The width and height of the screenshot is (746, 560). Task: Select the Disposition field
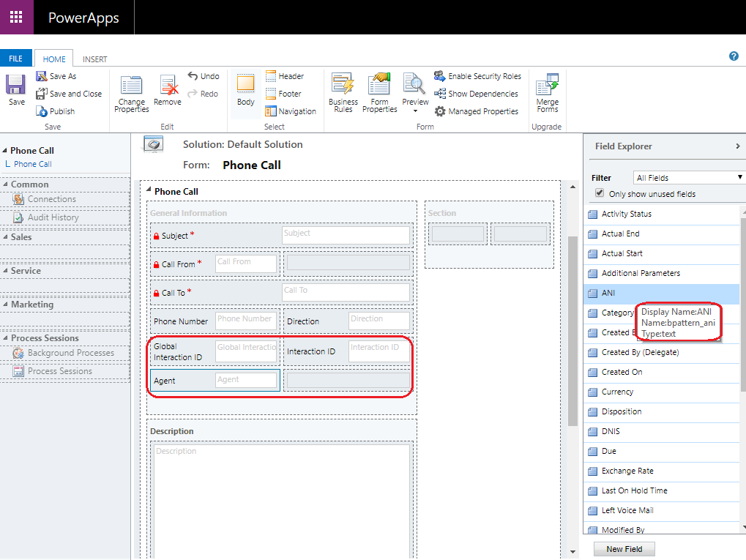pyautogui.click(x=662, y=411)
